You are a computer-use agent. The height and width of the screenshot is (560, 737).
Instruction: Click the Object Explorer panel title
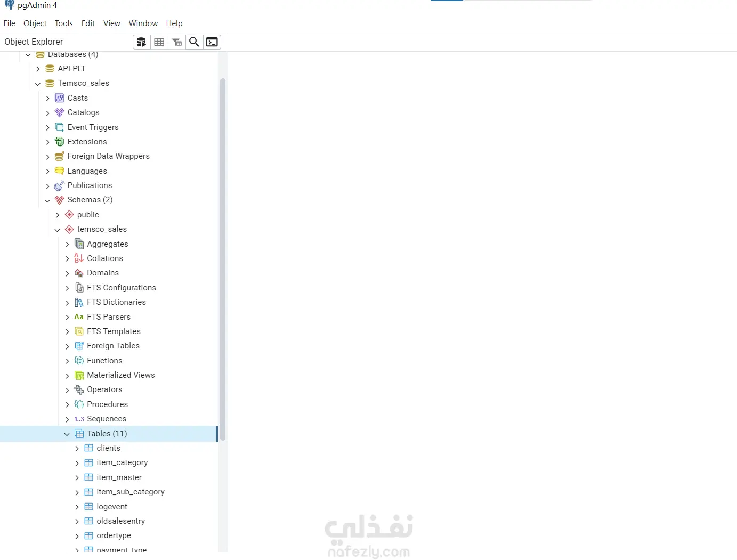click(x=34, y=42)
